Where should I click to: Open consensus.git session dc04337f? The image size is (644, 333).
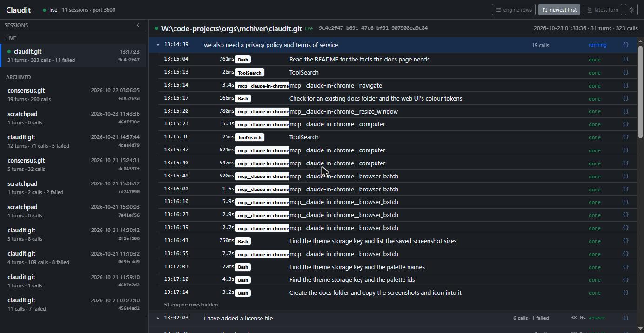click(74, 164)
